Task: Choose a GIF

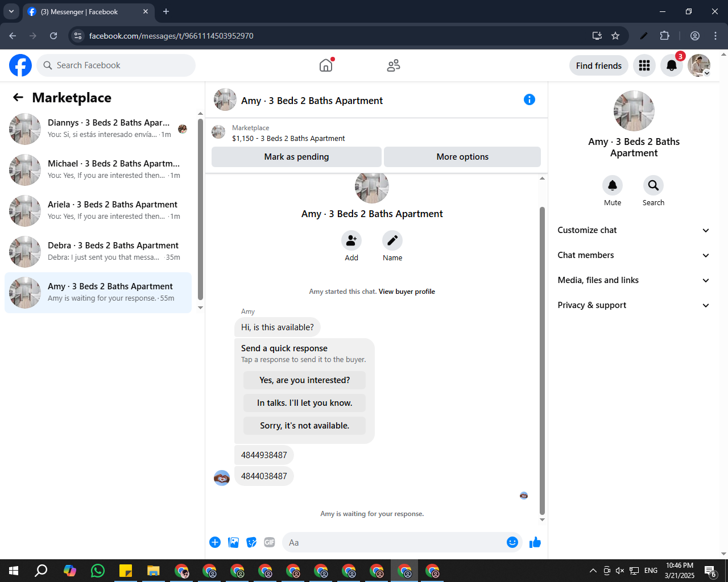Action: (x=270, y=542)
